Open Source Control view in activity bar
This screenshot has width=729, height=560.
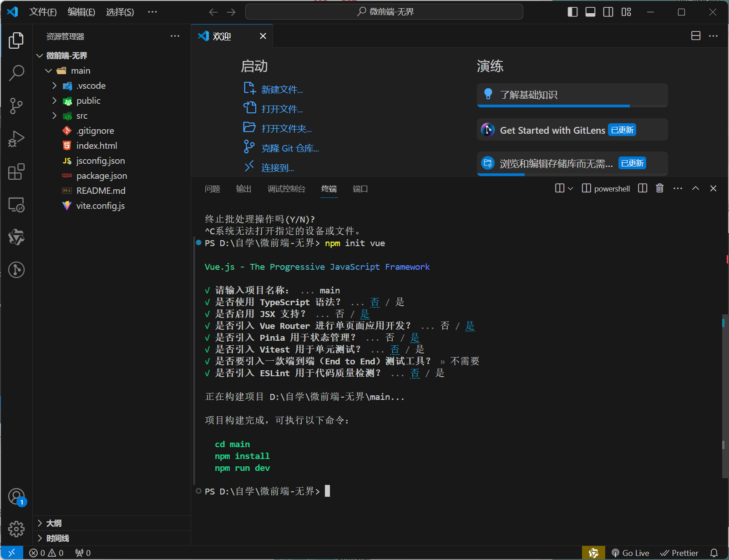pyautogui.click(x=16, y=106)
